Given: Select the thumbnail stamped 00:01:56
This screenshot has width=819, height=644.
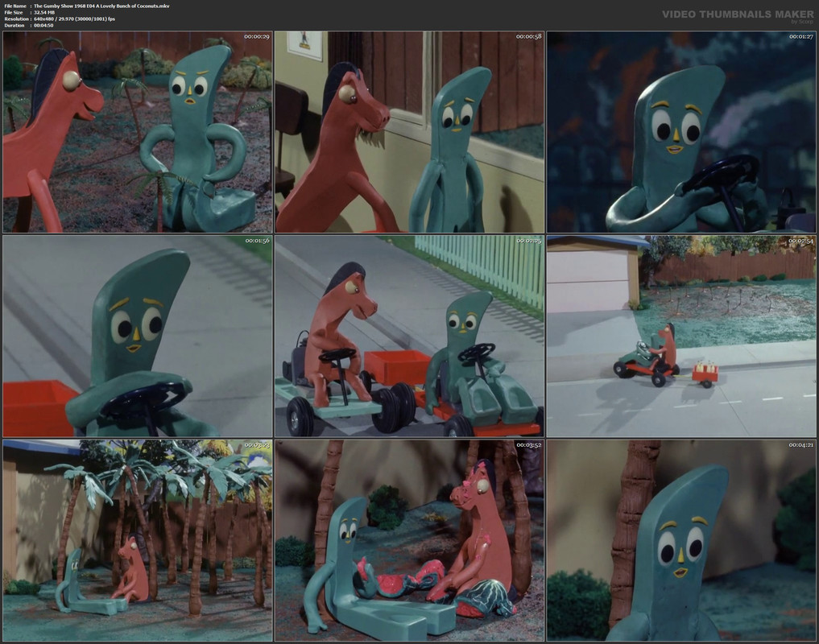Looking at the screenshot, I should tap(138, 336).
